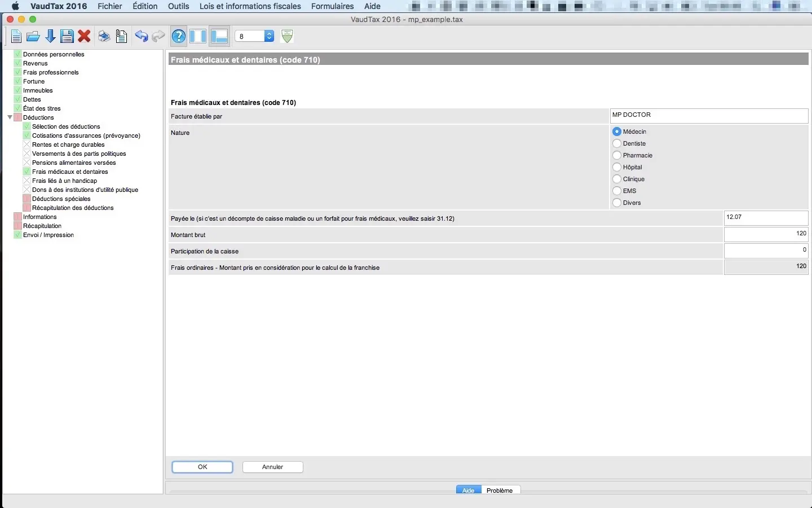The width and height of the screenshot is (812, 508).
Task: Confirm the form with OK button
Action: 202,467
